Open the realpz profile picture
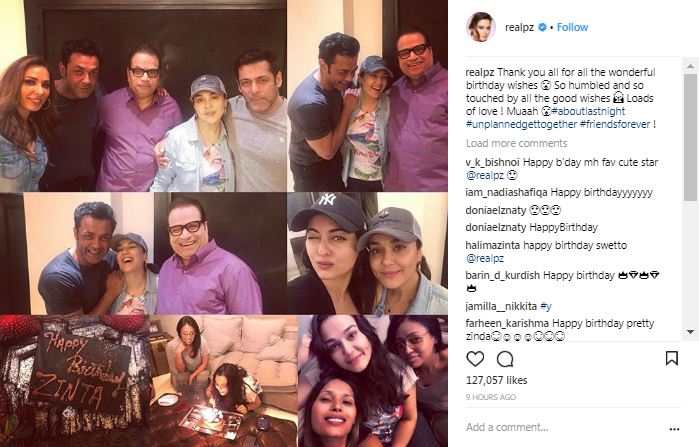The width and height of the screenshot is (699, 447). tap(481, 27)
